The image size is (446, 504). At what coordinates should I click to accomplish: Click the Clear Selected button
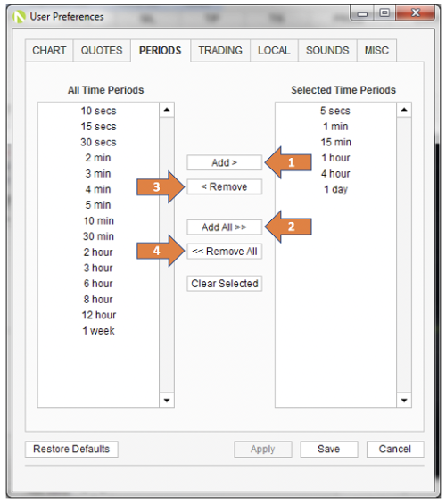coord(224,284)
